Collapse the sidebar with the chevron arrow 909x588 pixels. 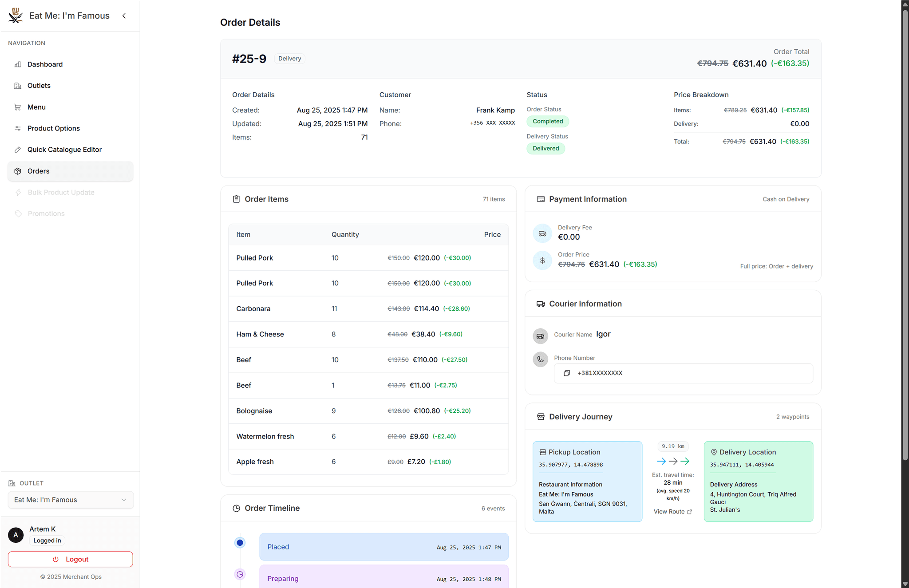124,16
